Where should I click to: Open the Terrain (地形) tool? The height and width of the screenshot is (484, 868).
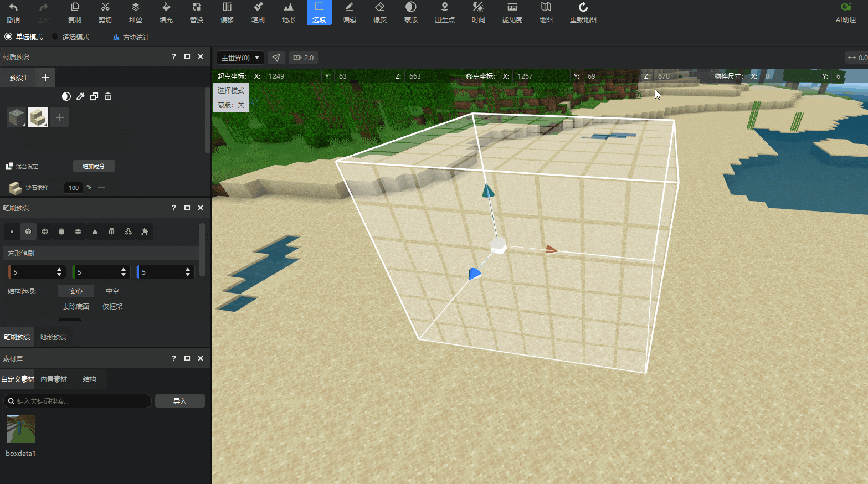[x=289, y=13]
